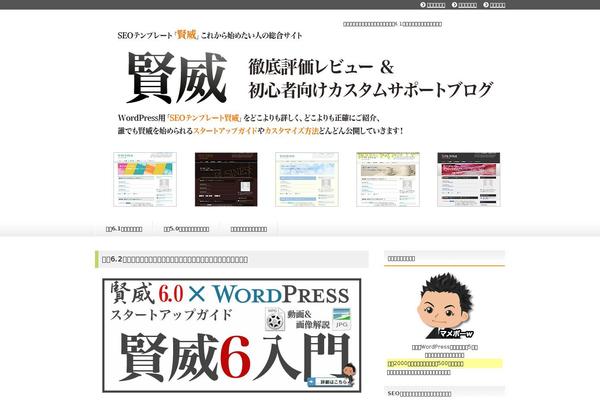Viewport: 600px width, 400px height.
Task: Open the light blue template thumbnail
Action: 307,179
